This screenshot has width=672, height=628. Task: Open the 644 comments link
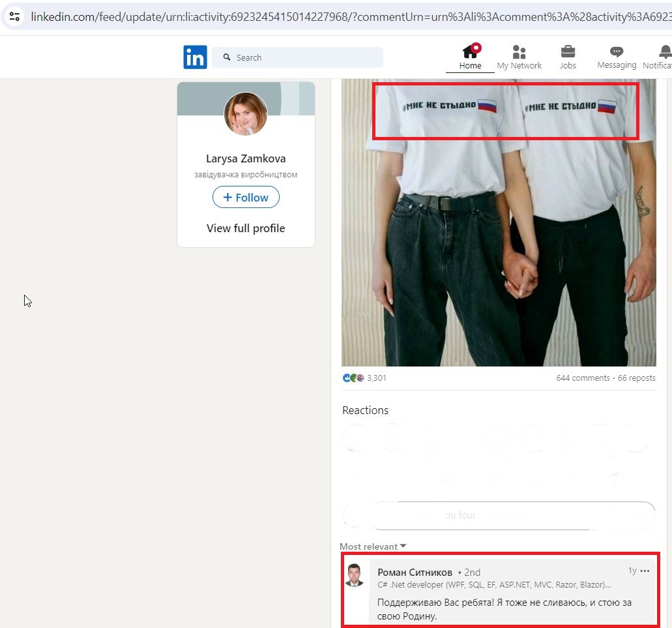[x=583, y=378]
